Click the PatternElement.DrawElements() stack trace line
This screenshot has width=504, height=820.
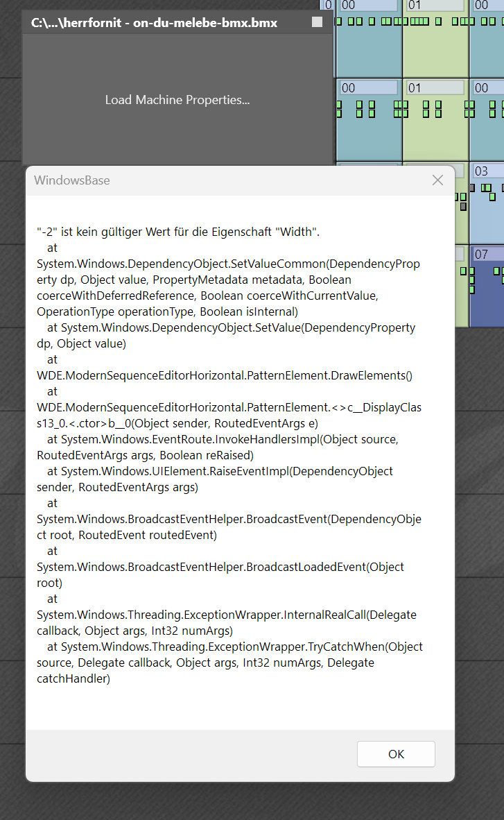click(225, 375)
